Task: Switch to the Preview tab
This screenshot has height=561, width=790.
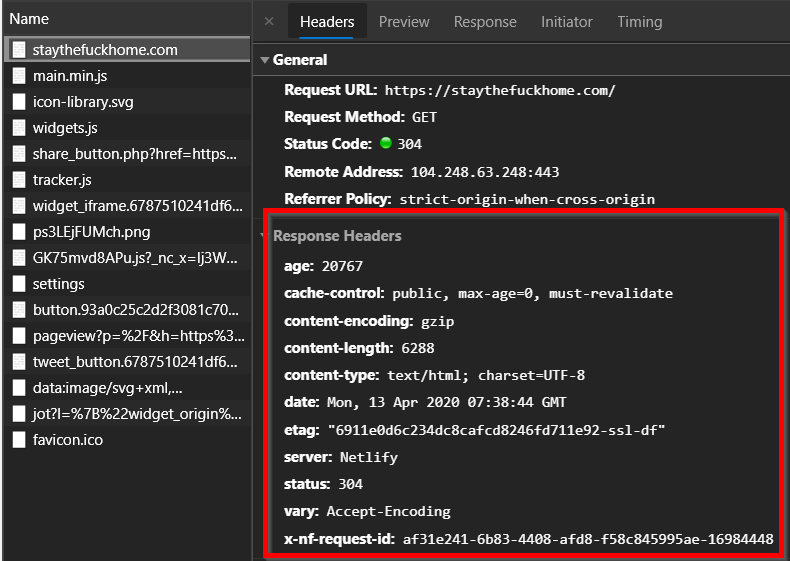Action: (x=404, y=21)
